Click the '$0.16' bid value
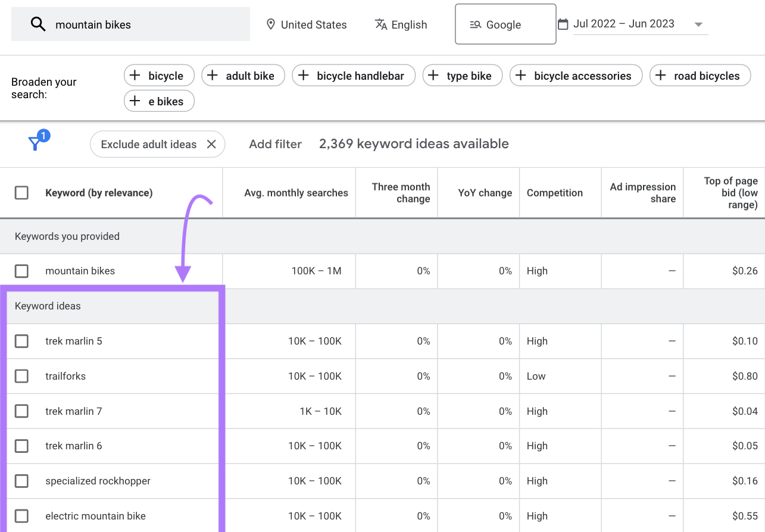This screenshot has width=765, height=532. 745,481
